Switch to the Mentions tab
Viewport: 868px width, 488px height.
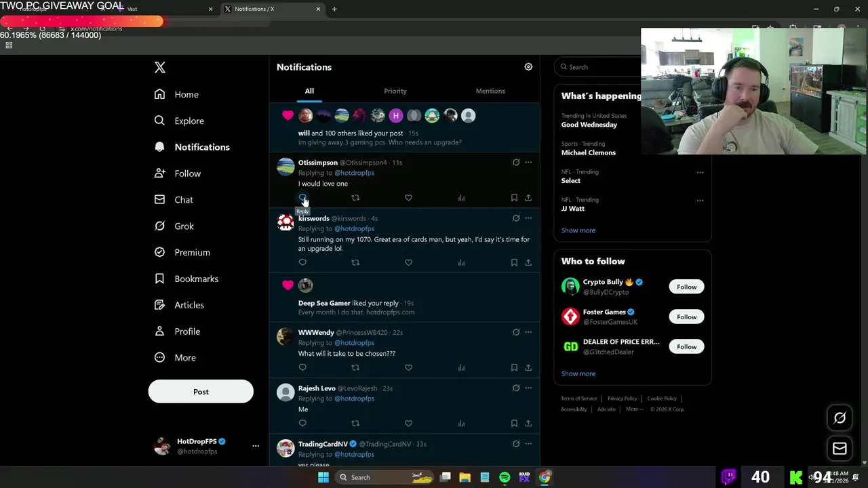[x=490, y=91]
